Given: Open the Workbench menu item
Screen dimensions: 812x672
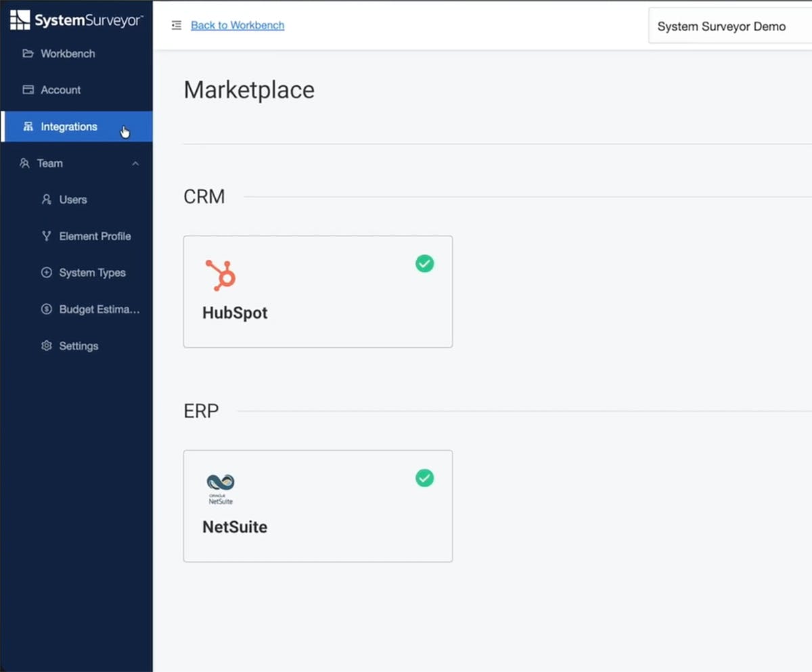Looking at the screenshot, I should tap(76, 53).
